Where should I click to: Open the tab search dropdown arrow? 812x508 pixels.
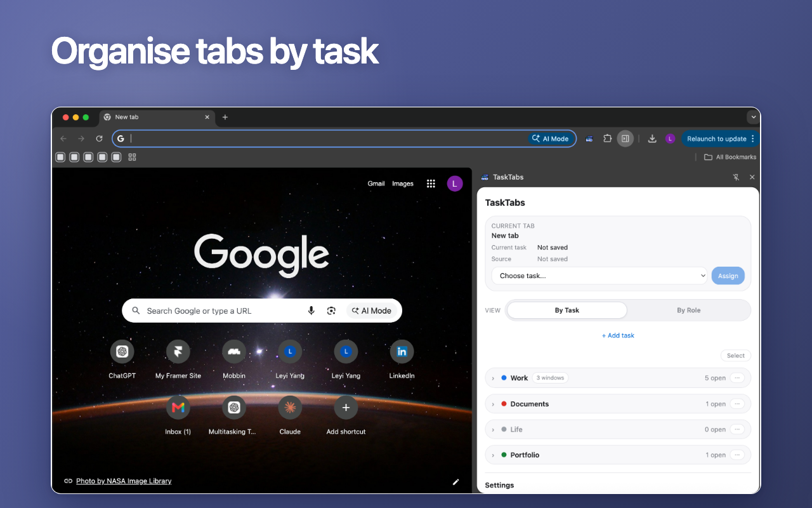coord(753,117)
